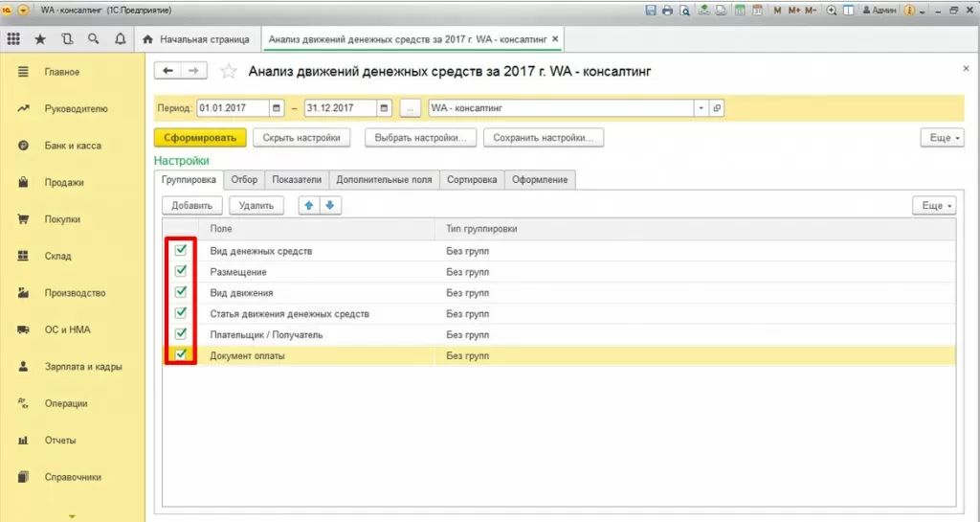Open the title bar main menu arrow
Screen dimensions: 980x522
[23, 10]
